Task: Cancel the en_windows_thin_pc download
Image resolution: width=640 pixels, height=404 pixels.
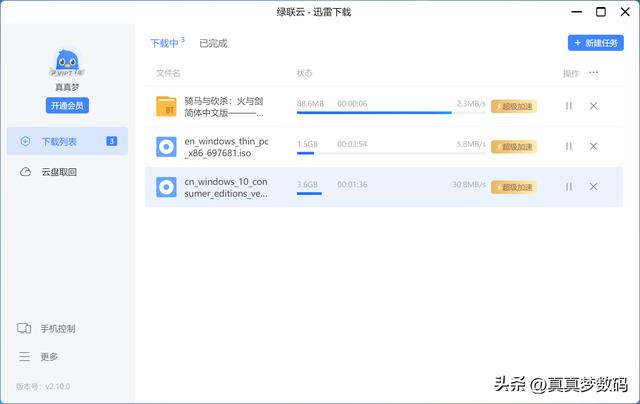Action: [593, 146]
